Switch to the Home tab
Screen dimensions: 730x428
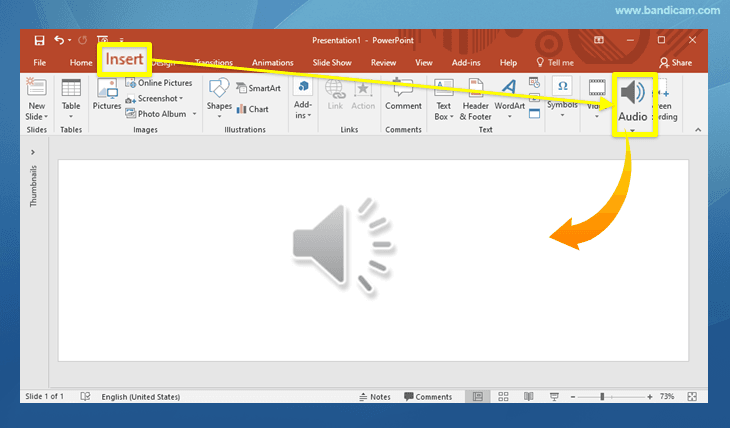pyautogui.click(x=81, y=62)
